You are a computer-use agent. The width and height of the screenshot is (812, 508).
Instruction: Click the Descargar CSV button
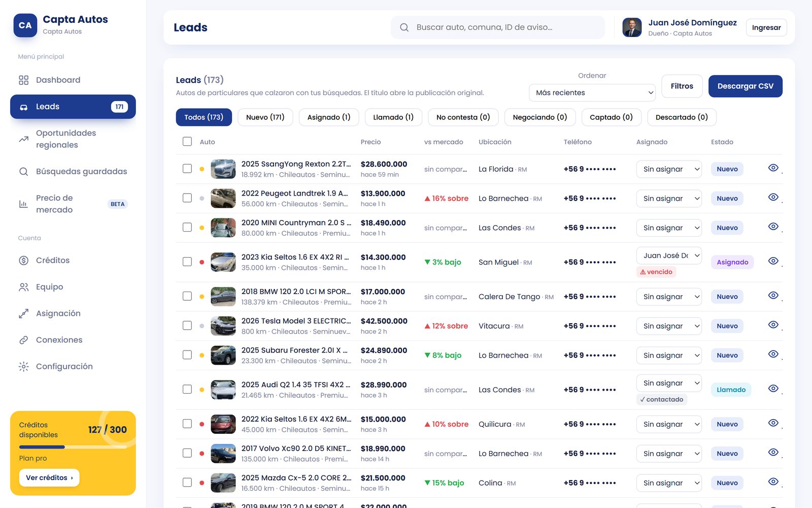tap(746, 86)
